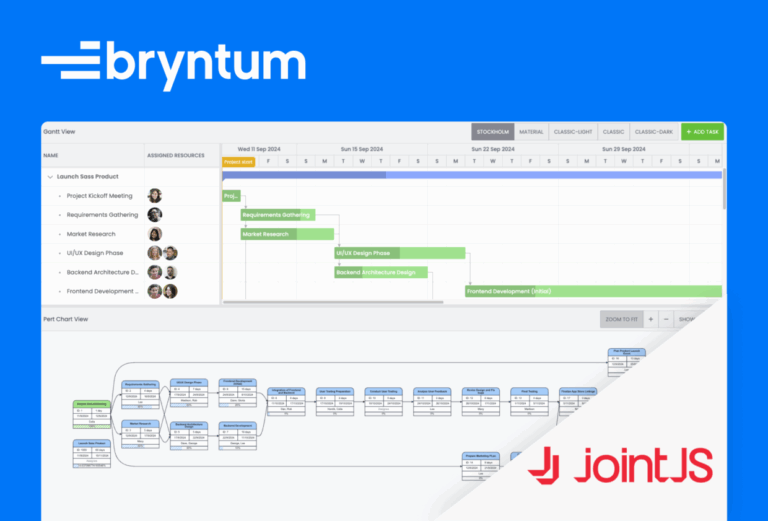Select the CLASSIC-LIGHT theme button
This screenshot has width=768, height=521.
[x=573, y=132]
